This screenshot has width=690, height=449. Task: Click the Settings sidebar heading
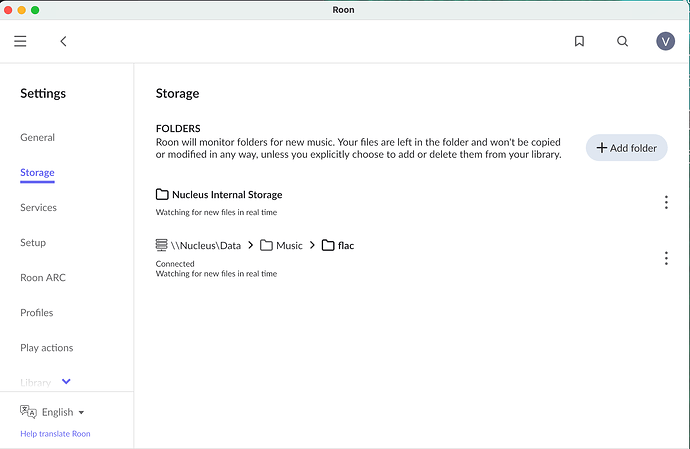43,93
